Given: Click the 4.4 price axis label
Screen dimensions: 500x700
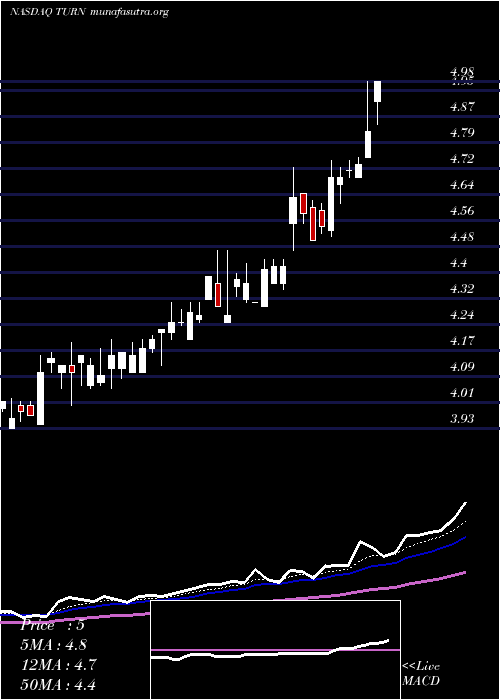Looking at the screenshot, I should (x=458, y=263).
